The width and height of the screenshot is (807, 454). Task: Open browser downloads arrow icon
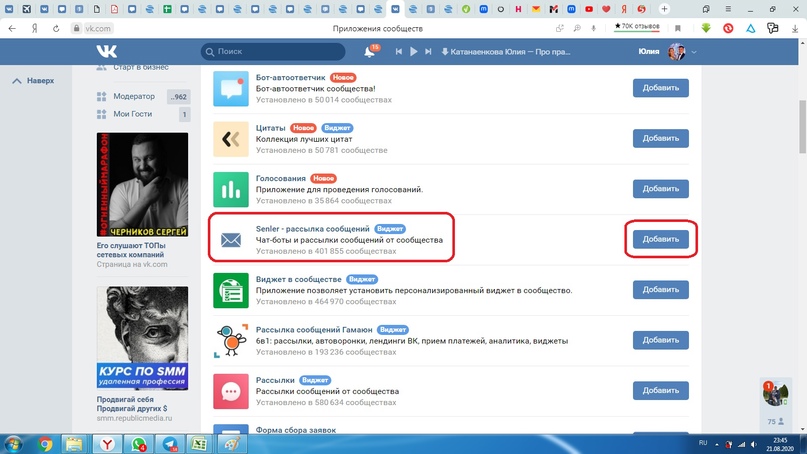(795, 29)
